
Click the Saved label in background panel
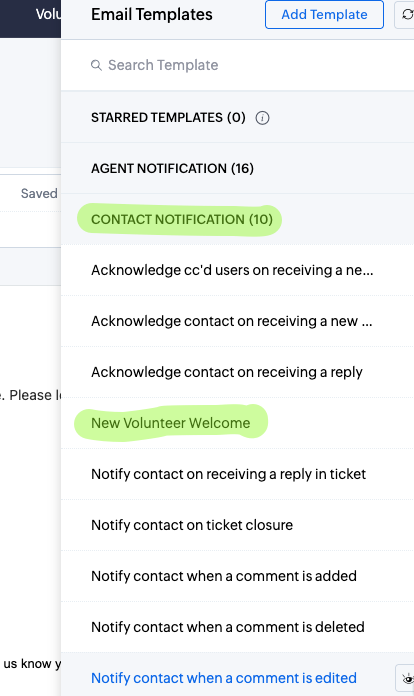pyautogui.click(x=39, y=194)
